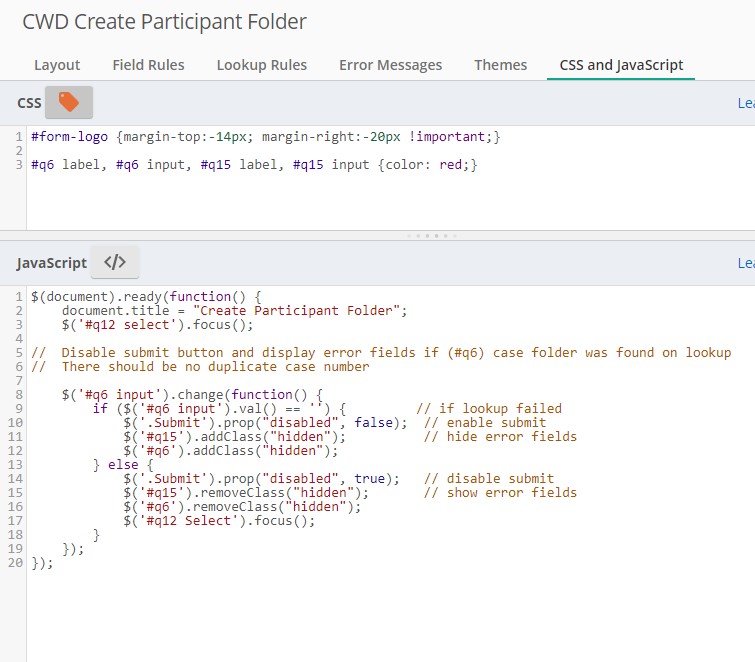Click line number 9 in JavaScript gutter
Image resolution: width=755 pixels, height=662 pixels.
pyautogui.click(x=19, y=408)
